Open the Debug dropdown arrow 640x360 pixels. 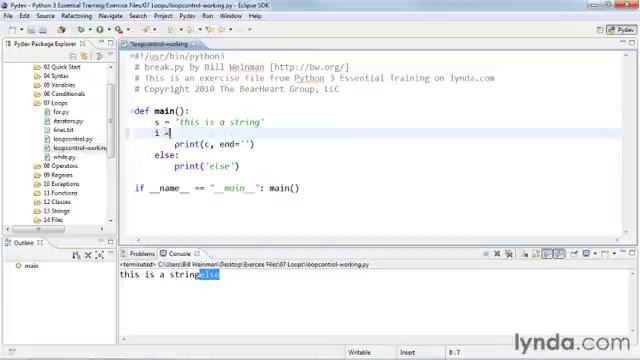point(90,29)
